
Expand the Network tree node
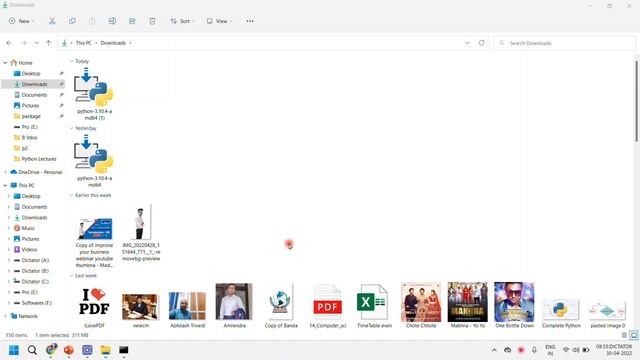click(x=5, y=316)
